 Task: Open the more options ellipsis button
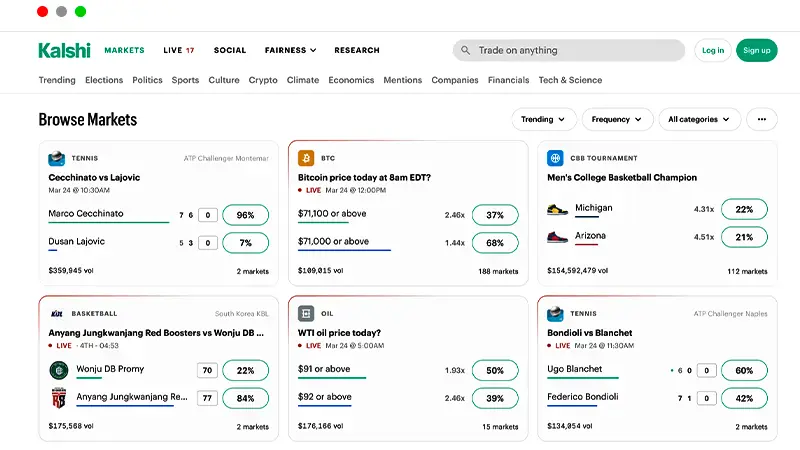tap(762, 119)
